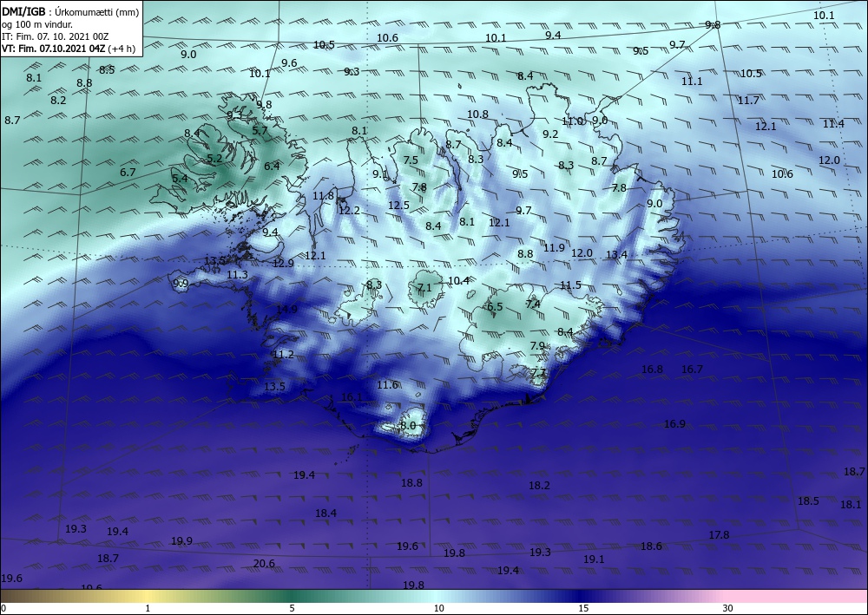Image resolution: width=868 pixels, height=615 pixels.
Task: Click the map value 11.4
Action: 833,124
